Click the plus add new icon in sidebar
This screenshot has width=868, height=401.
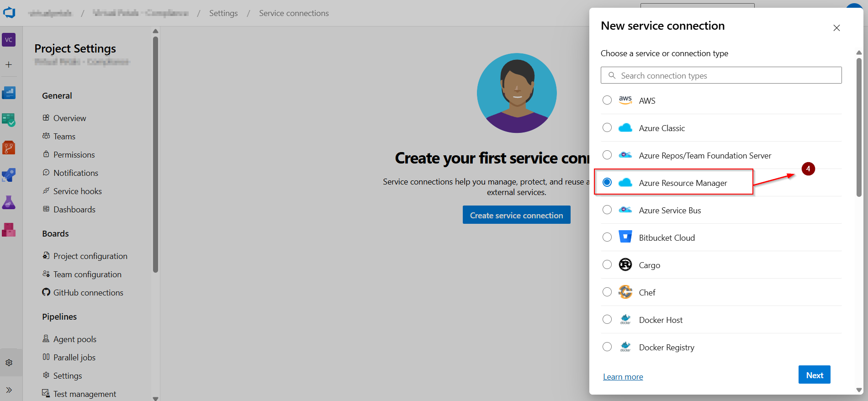[x=9, y=65]
